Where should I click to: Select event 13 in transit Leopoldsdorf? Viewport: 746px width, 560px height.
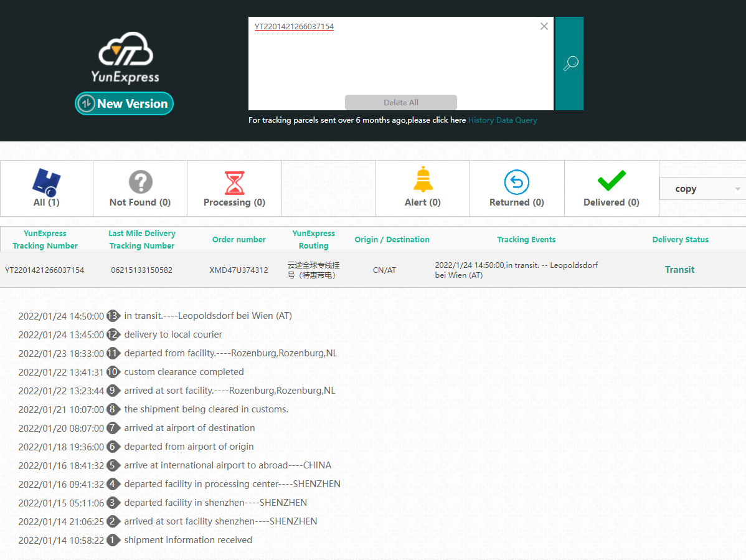tap(207, 316)
